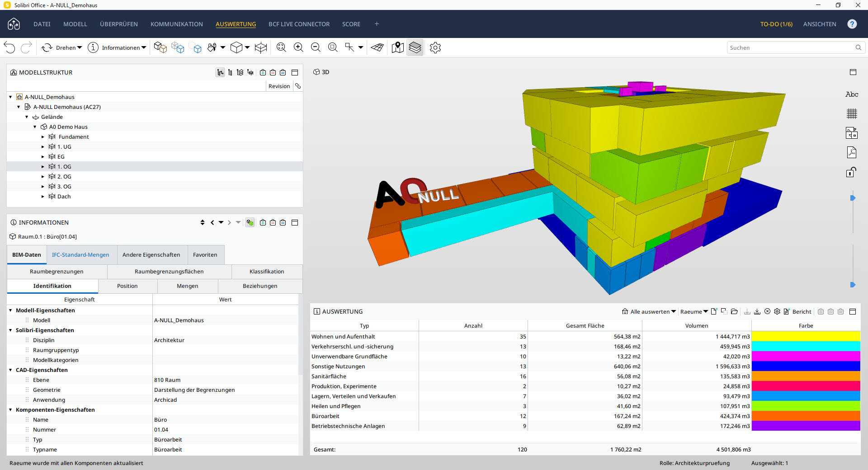868x470 pixels.
Task: Expand the Dach tree node
Action: 43,197
